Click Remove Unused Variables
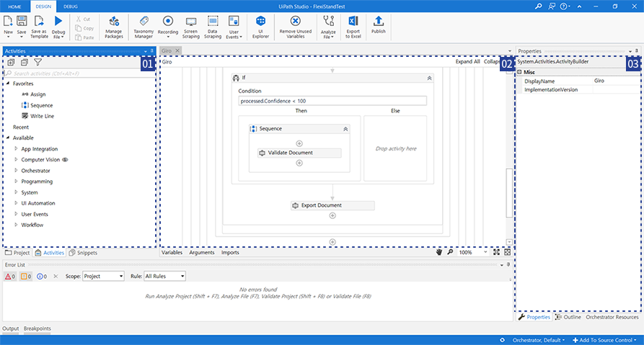 (x=295, y=27)
